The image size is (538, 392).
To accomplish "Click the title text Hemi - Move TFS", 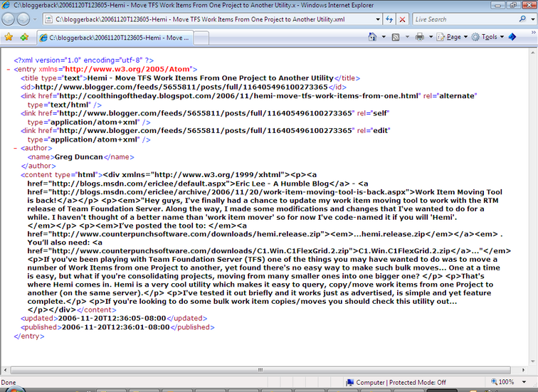I will tap(211, 78).
